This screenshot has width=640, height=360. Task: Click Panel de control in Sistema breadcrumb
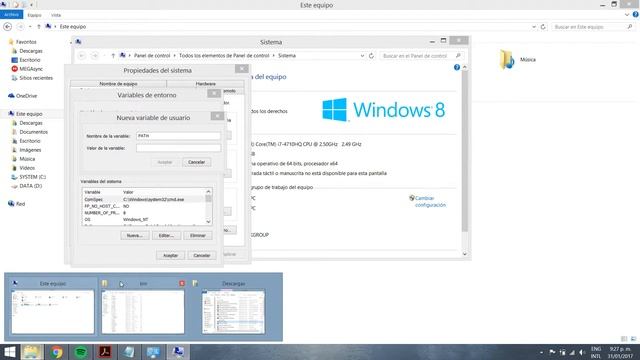click(x=152, y=56)
